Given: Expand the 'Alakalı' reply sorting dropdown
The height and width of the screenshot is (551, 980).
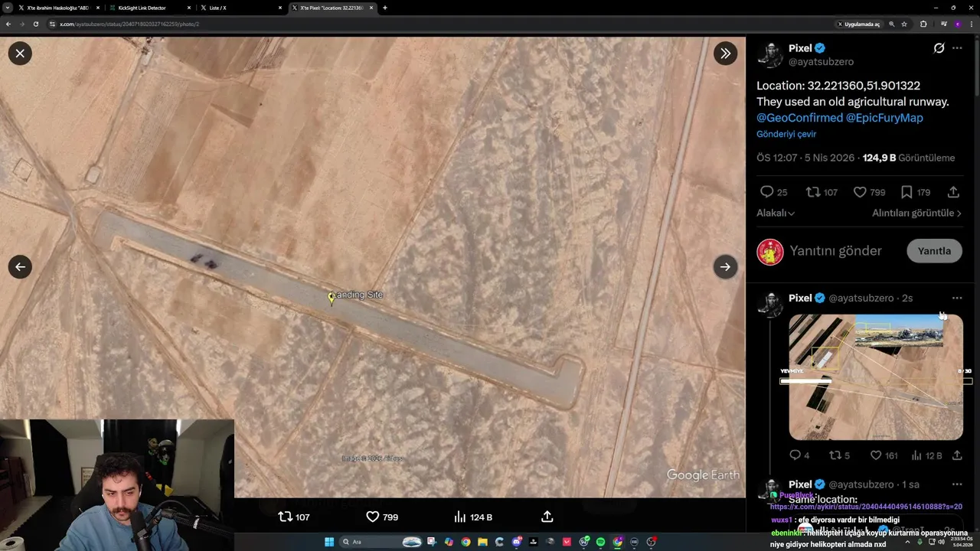Looking at the screenshot, I should tap(776, 213).
